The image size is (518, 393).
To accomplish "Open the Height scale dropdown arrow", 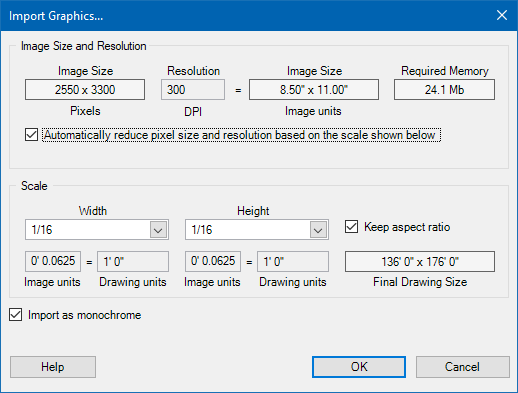I will point(318,230).
